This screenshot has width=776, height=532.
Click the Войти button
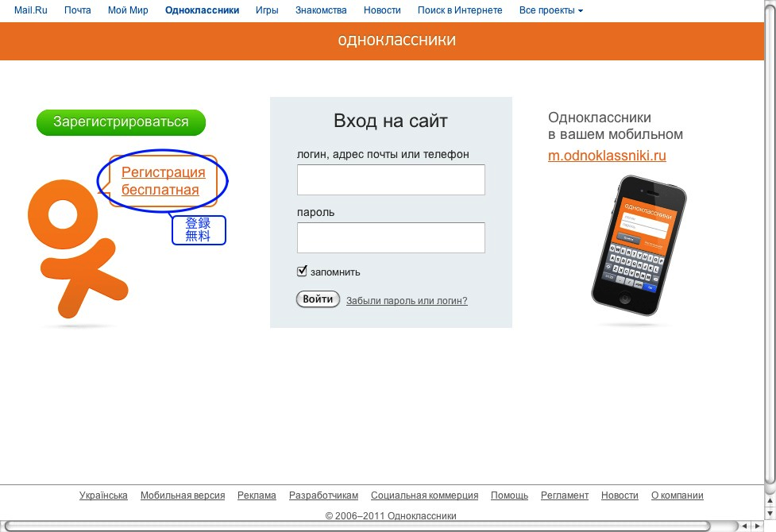[318, 299]
